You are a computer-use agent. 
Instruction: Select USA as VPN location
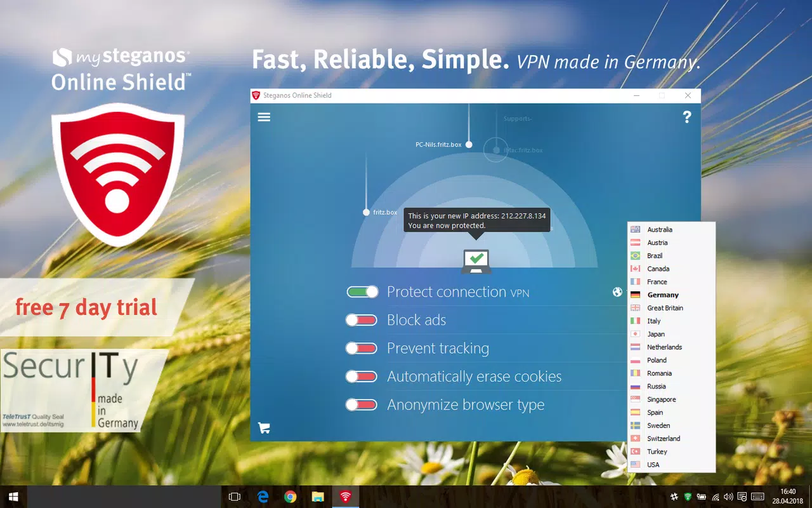tap(671, 465)
